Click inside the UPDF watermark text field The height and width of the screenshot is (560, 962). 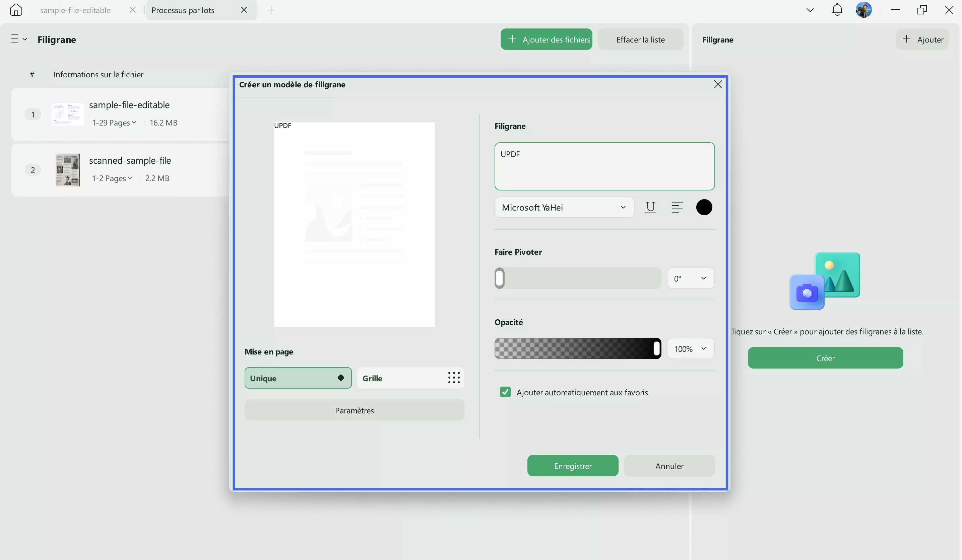point(604,166)
